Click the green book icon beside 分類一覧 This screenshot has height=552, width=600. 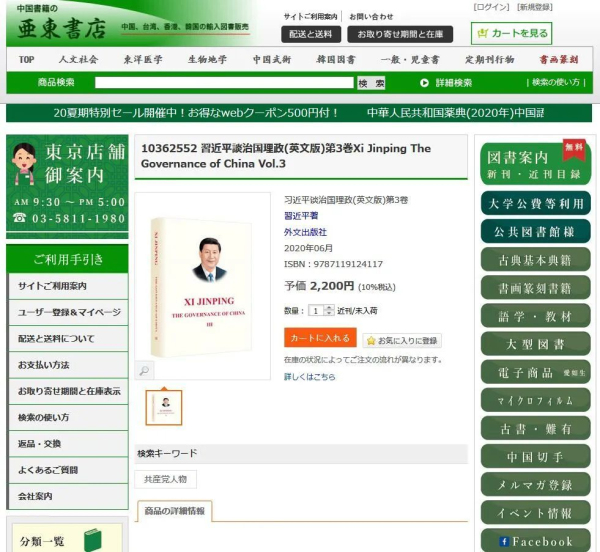(93, 540)
